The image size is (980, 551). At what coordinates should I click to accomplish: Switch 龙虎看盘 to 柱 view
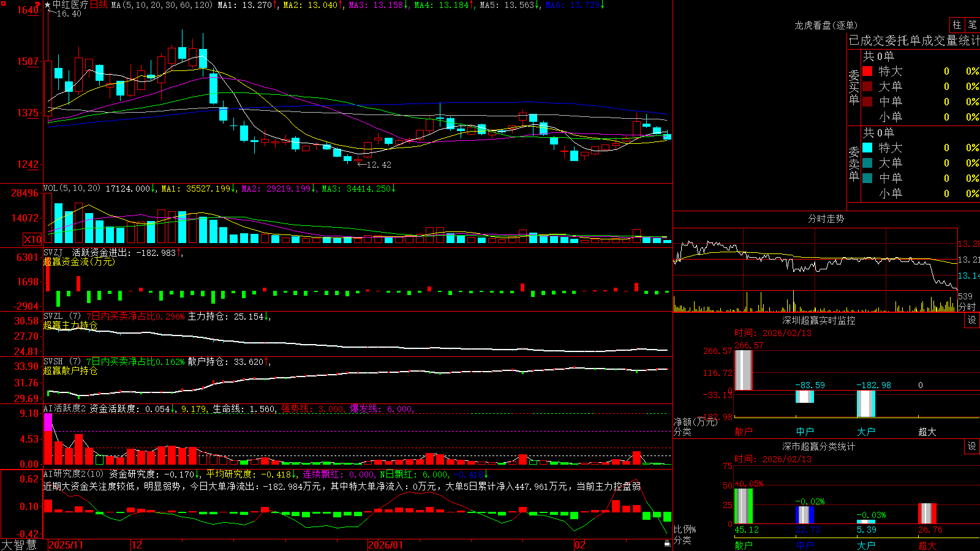point(957,24)
